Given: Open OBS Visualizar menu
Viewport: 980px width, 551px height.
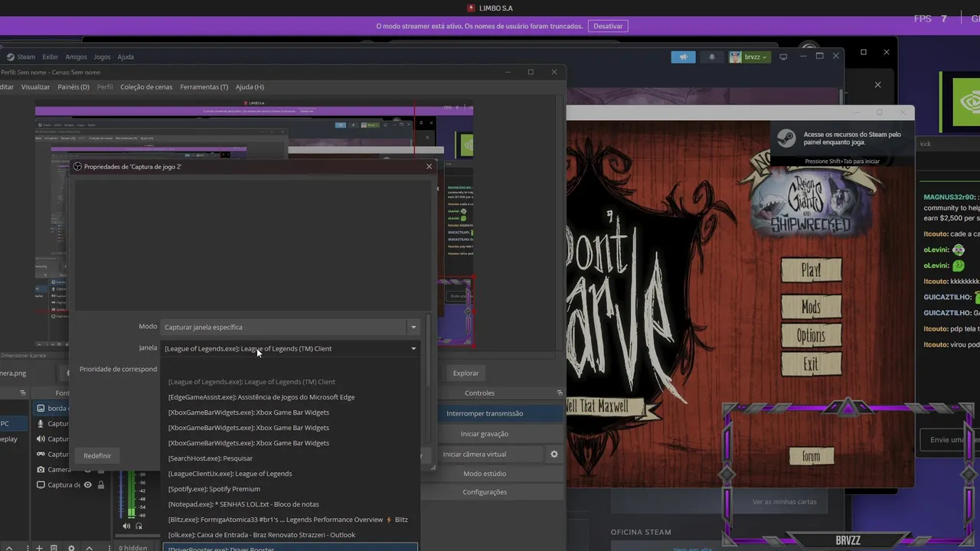Looking at the screenshot, I should (x=35, y=86).
